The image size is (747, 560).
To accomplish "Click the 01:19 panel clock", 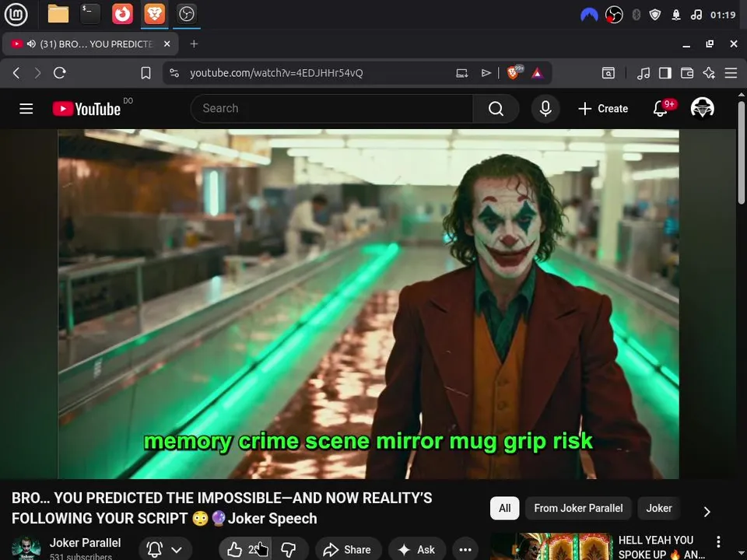I will (x=723, y=15).
